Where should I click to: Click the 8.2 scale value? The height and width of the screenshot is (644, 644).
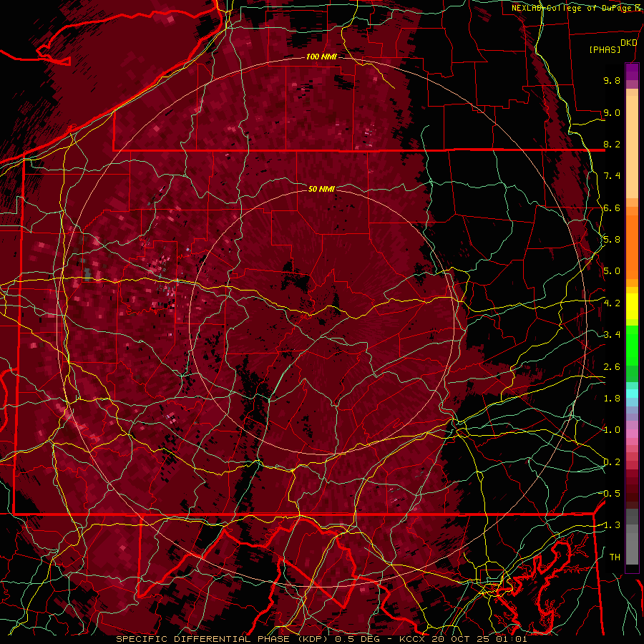click(612, 144)
